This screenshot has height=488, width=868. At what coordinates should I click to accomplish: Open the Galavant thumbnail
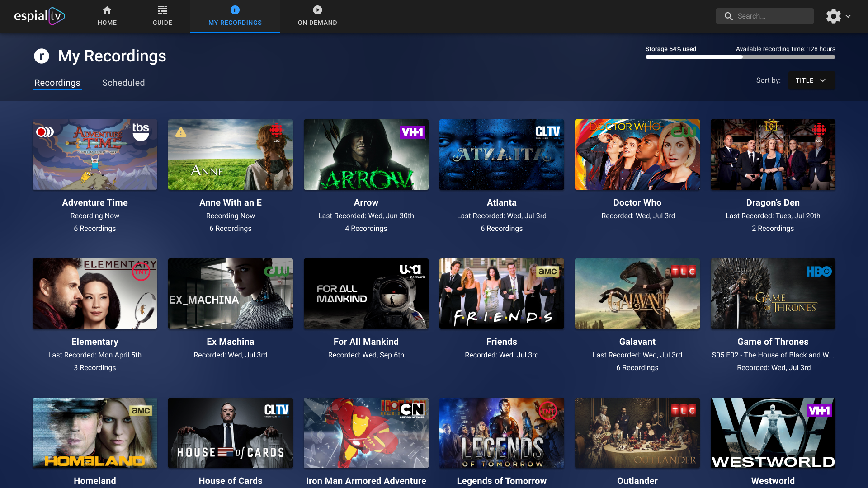pyautogui.click(x=637, y=294)
